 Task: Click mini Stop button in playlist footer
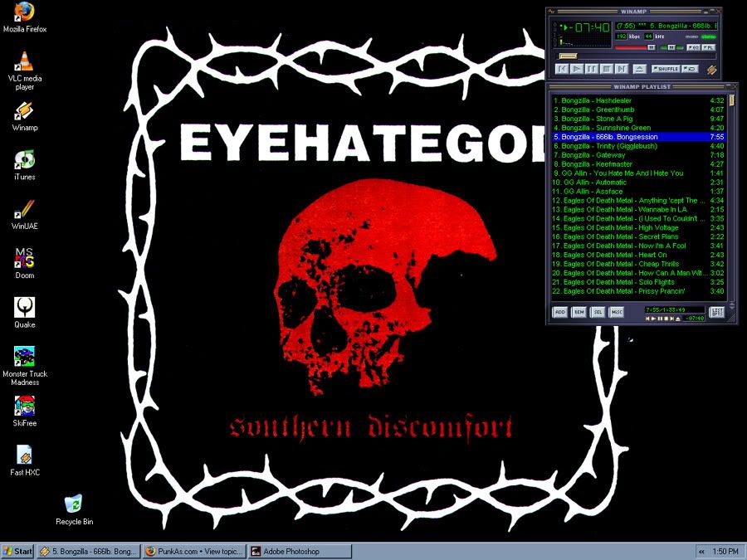pos(666,319)
